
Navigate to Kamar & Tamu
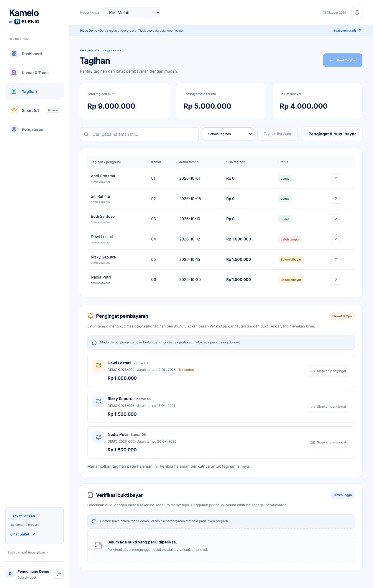click(x=34, y=73)
